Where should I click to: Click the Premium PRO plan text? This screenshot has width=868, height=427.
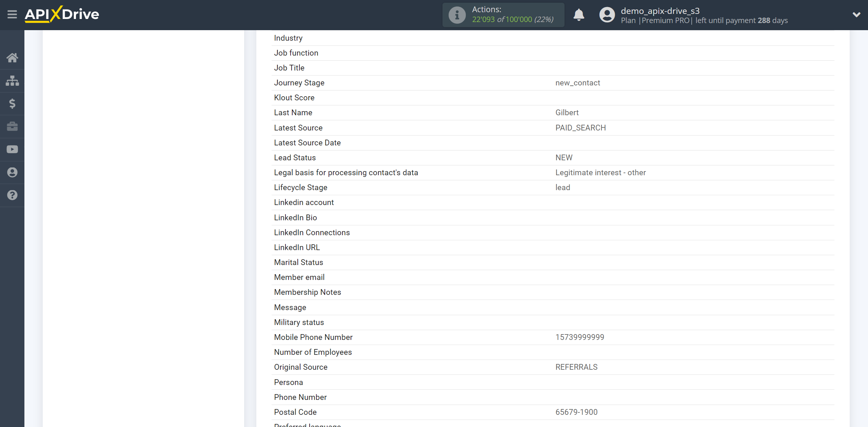click(x=666, y=21)
